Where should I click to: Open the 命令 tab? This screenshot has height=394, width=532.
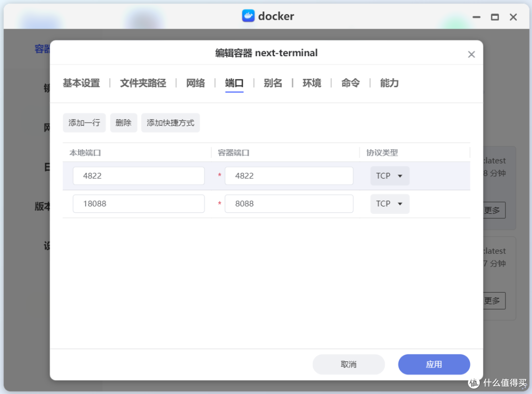(351, 83)
